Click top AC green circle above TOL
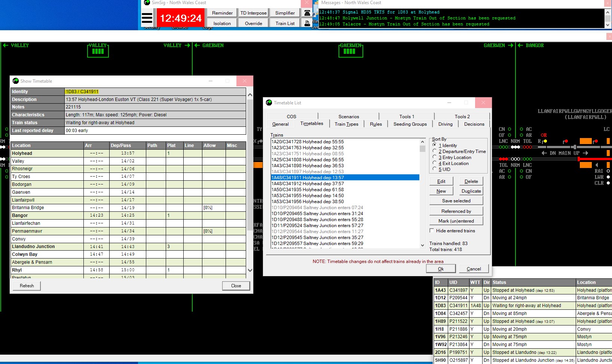The width and height of the screenshot is (612, 364). click(x=521, y=129)
